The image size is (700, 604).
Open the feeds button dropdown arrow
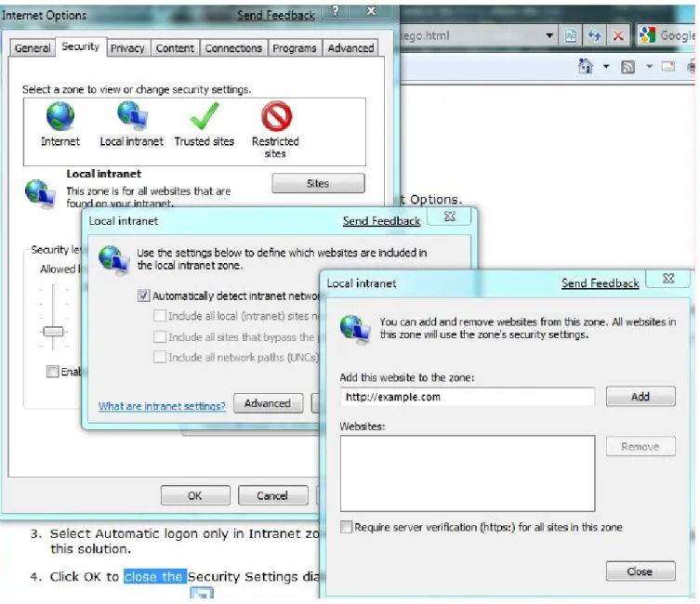click(649, 67)
